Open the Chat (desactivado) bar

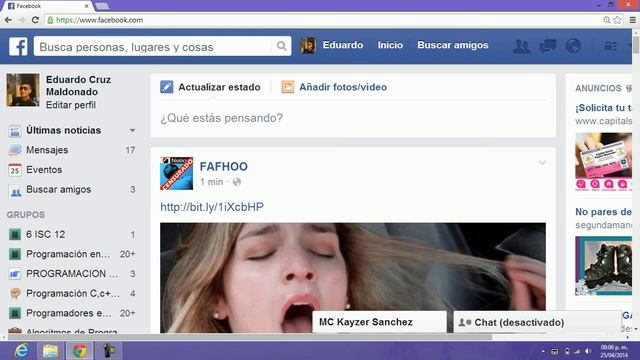point(537,322)
